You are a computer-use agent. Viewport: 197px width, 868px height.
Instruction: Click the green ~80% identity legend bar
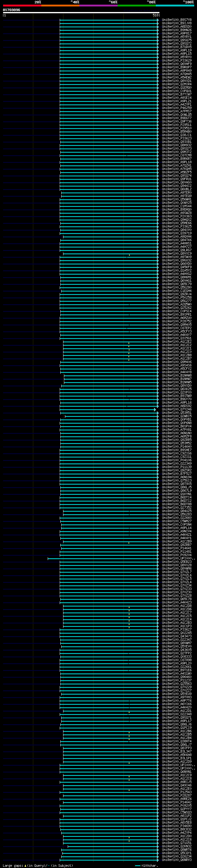click(x=137, y=6)
